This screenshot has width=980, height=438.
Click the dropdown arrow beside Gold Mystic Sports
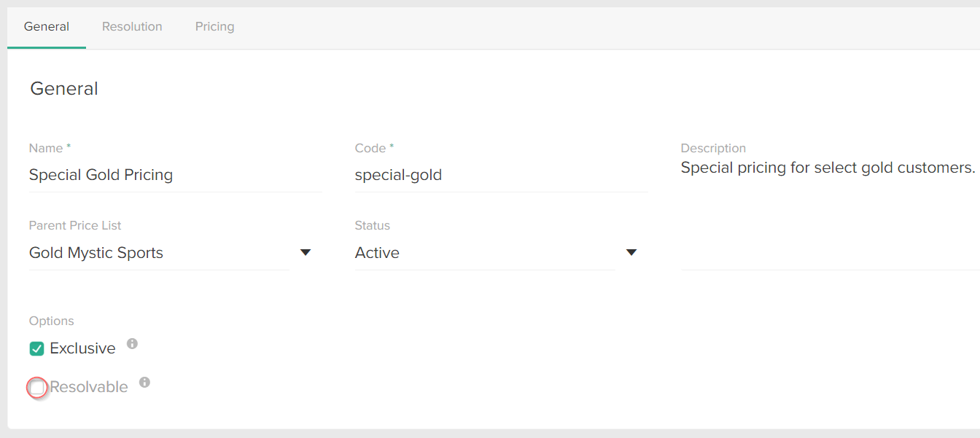306,252
